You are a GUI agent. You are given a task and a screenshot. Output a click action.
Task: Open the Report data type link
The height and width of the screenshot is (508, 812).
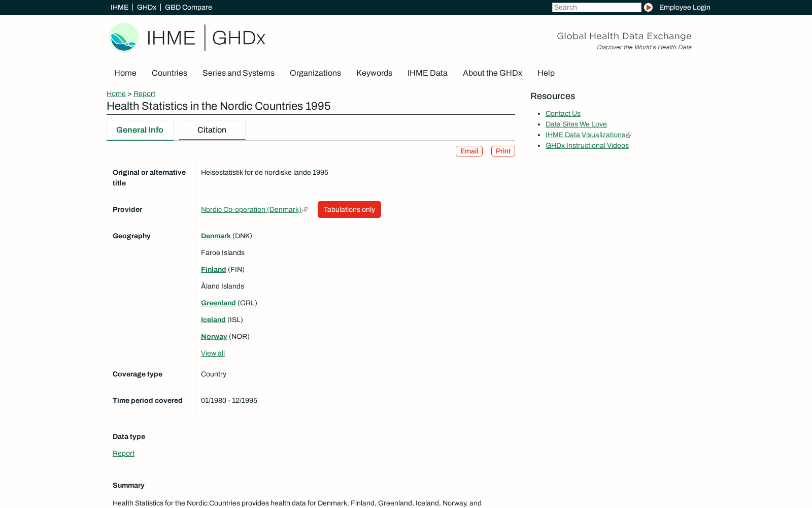click(123, 454)
